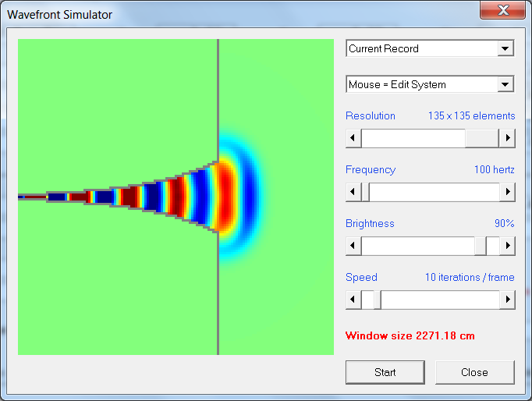Image resolution: width=532 pixels, height=401 pixels.
Task: Click the Frequency slider thumb
Action: (x=365, y=192)
